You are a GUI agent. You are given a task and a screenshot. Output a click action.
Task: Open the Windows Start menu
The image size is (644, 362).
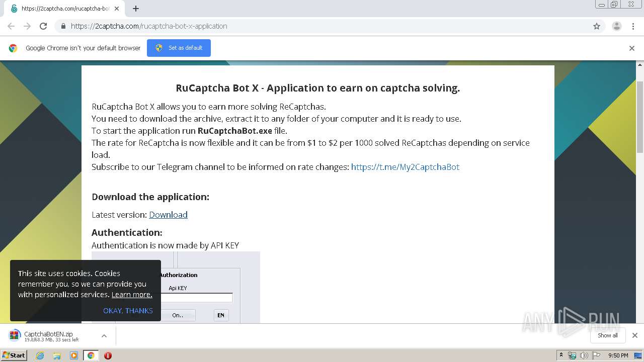(x=14, y=355)
